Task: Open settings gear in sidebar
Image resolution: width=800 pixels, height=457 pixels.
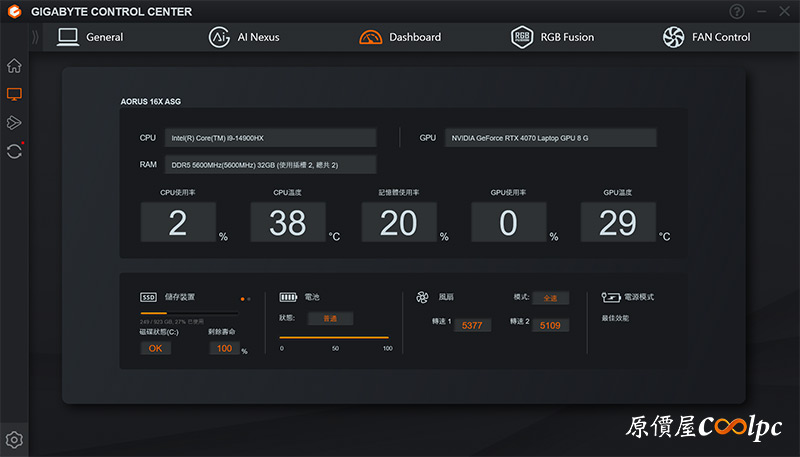Action: 14,440
